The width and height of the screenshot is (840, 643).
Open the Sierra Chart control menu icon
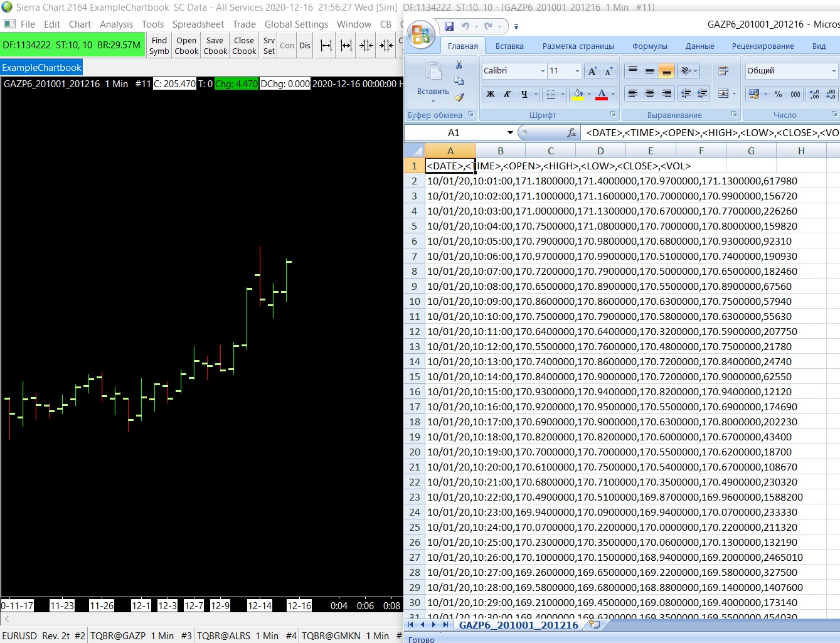click(x=9, y=24)
